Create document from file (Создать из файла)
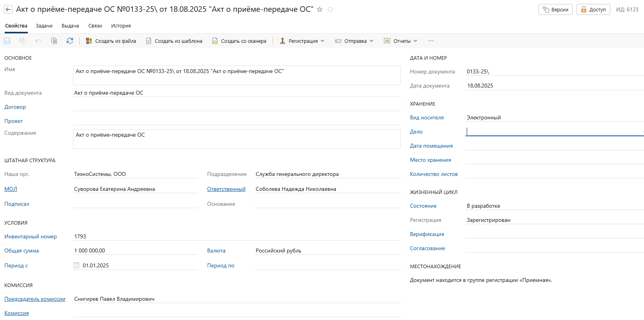The width and height of the screenshot is (644, 320). tap(111, 41)
